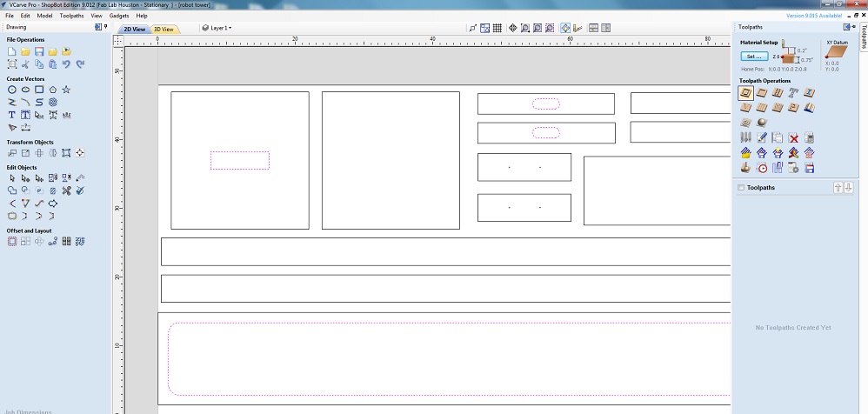Select the Node Editing arrow tool

click(25, 178)
